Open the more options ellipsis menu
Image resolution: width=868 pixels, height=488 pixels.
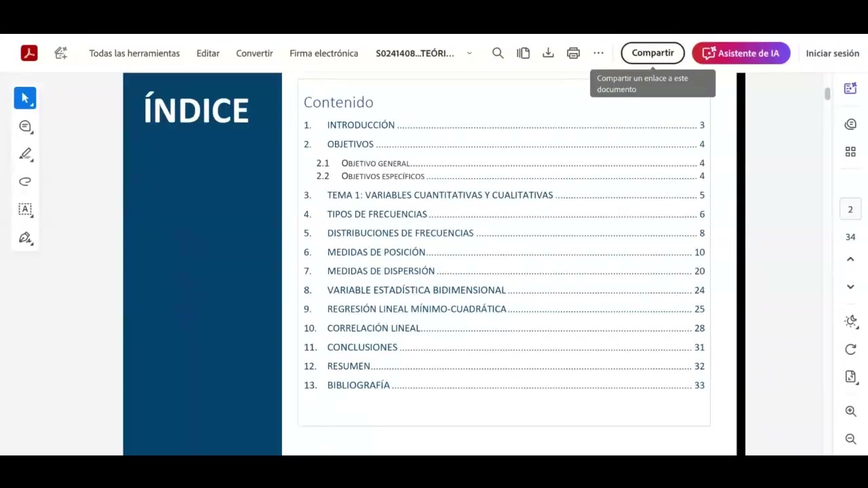coord(598,53)
